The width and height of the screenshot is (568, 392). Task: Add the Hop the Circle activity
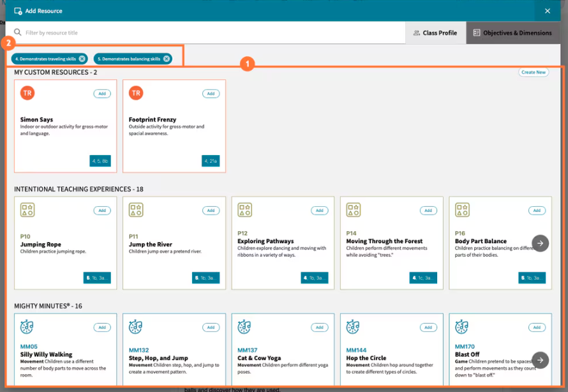[428, 327]
